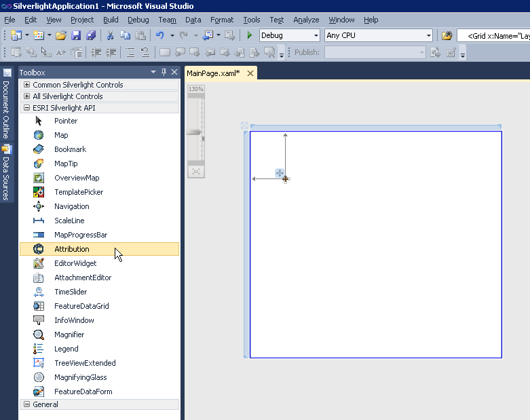Close the Toolbox panel
The image size is (530, 420).
click(x=174, y=72)
